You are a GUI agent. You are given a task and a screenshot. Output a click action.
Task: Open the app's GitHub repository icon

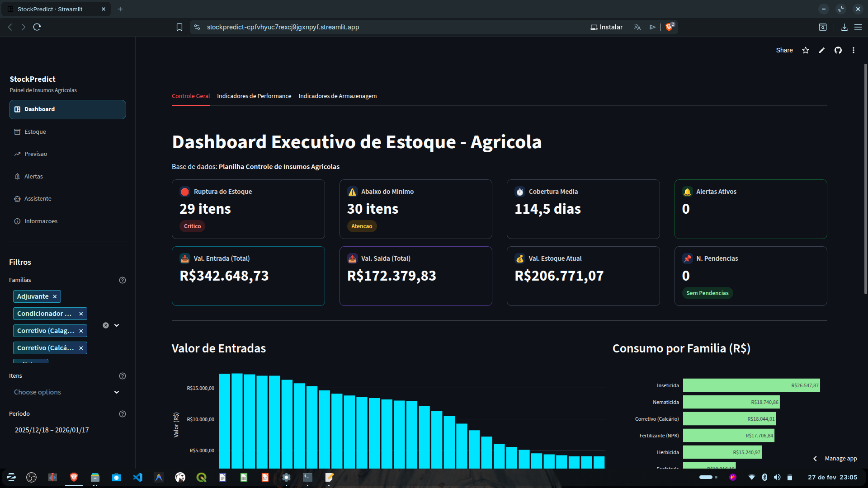coord(838,50)
